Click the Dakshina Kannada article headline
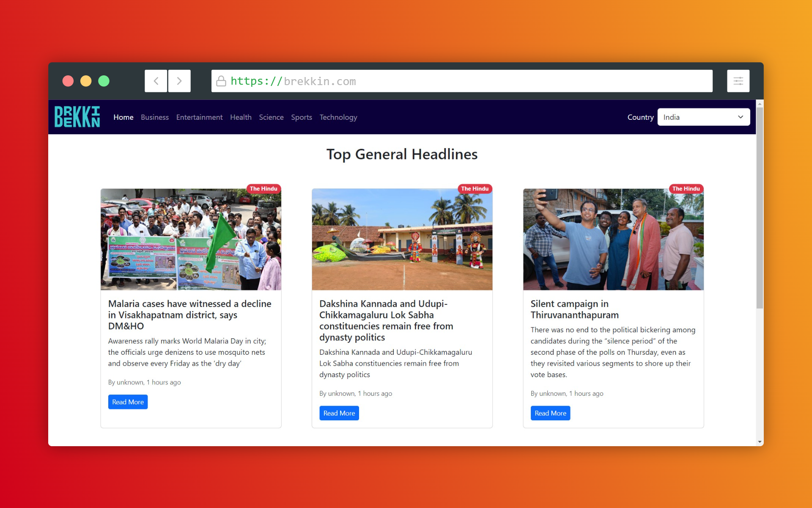Screen dimensions: 812x508 (x=386, y=320)
